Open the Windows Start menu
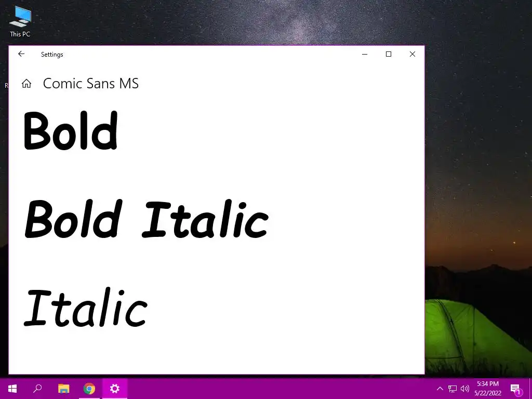Image resolution: width=532 pixels, height=399 pixels. pos(12,389)
